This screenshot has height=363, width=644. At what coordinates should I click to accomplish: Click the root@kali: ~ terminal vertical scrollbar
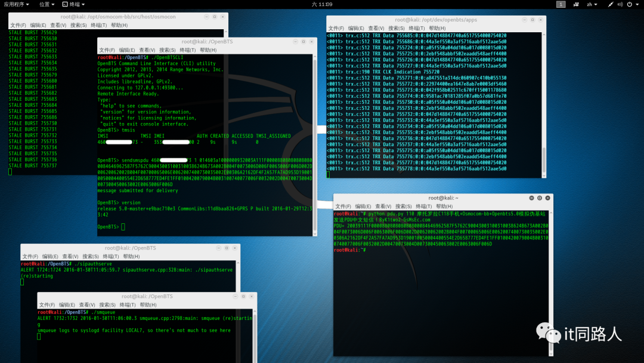tap(551, 283)
